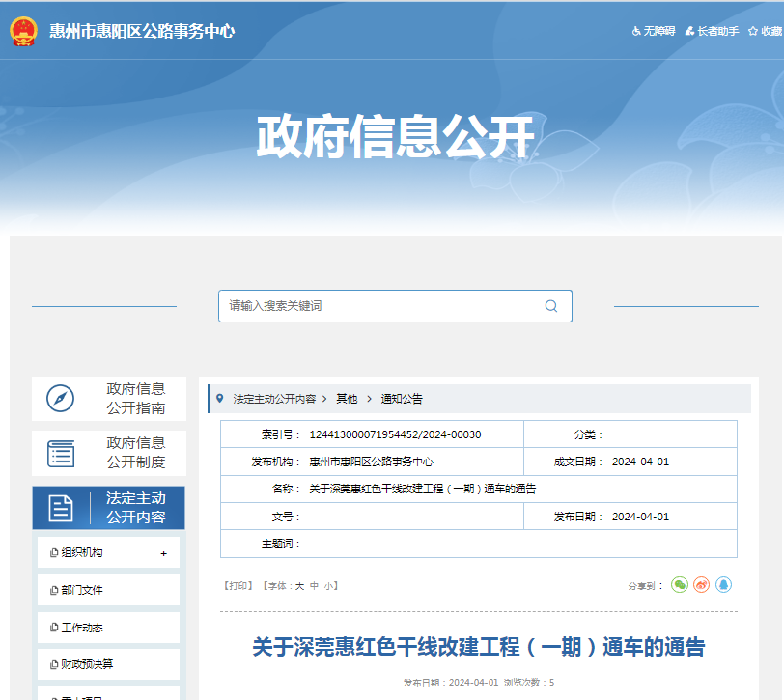Open 政府信息公开制度 menu item
The image size is (784, 700).
point(109,453)
